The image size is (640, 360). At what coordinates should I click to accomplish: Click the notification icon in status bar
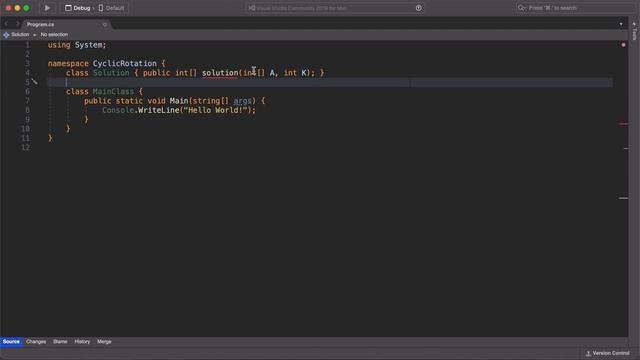click(419, 8)
